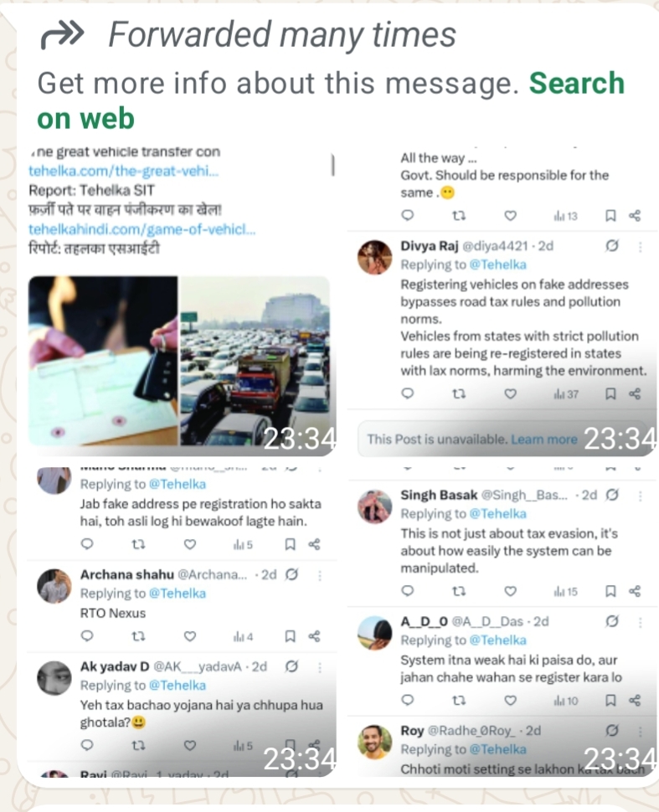View analytics count on Ak yadav D's reply
Screen dimensions: 659x812
click(x=243, y=746)
